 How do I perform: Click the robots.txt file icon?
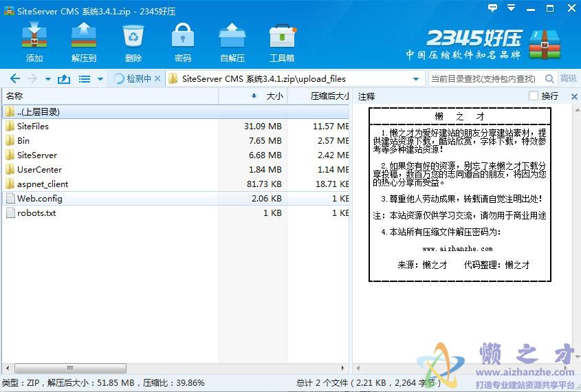pyautogui.click(x=10, y=213)
